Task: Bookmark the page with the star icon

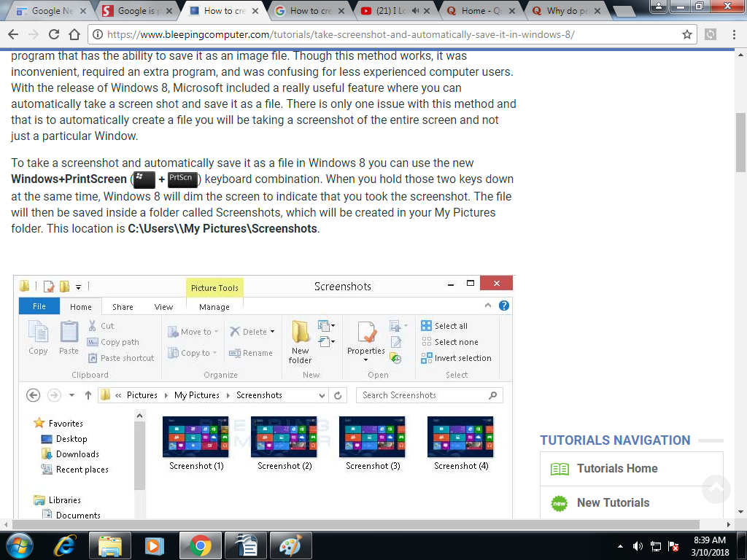Action: [x=686, y=33]
